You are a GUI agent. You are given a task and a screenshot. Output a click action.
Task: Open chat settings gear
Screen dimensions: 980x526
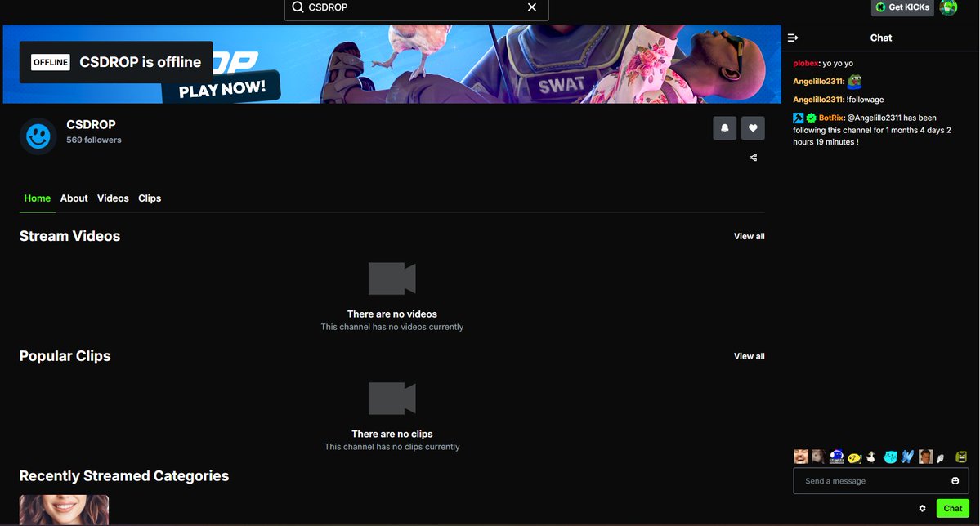pyautogui.click(x=922, y=509)
